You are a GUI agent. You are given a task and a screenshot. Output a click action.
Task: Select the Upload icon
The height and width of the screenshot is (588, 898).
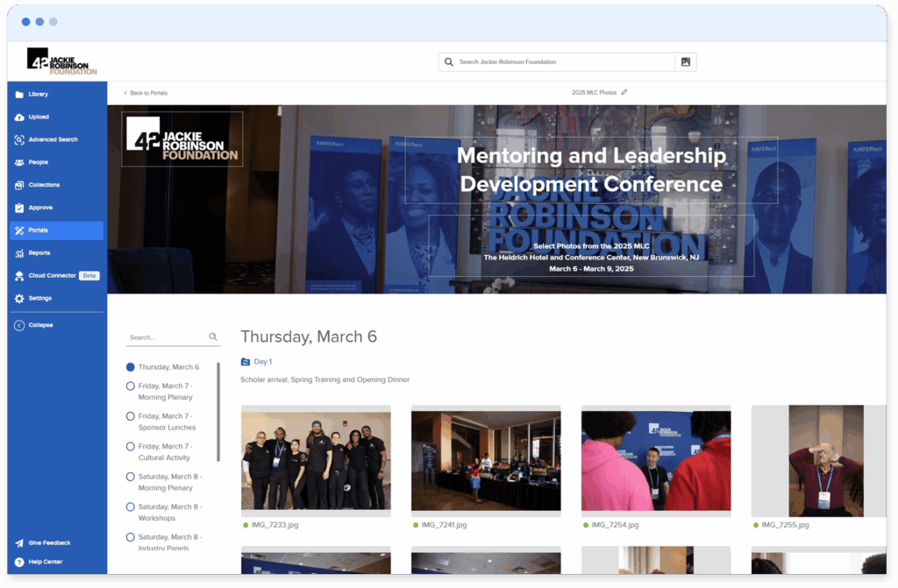21,117
